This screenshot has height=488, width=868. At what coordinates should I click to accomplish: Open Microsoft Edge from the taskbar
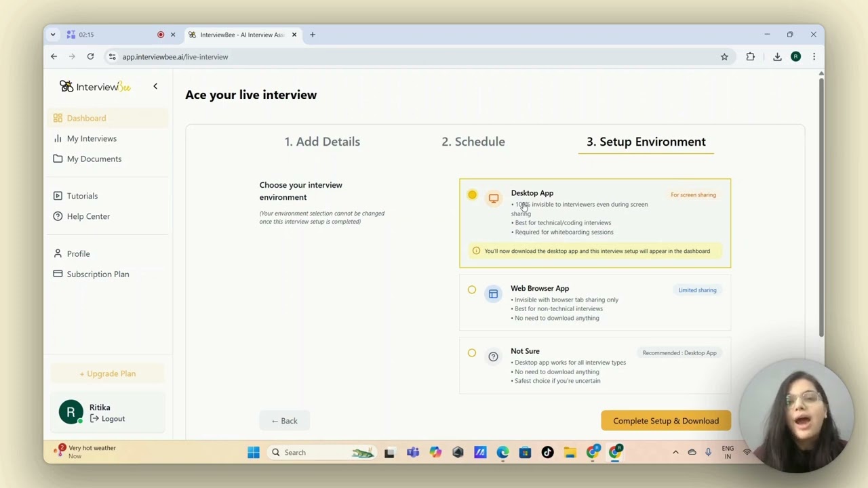point(502,452)
